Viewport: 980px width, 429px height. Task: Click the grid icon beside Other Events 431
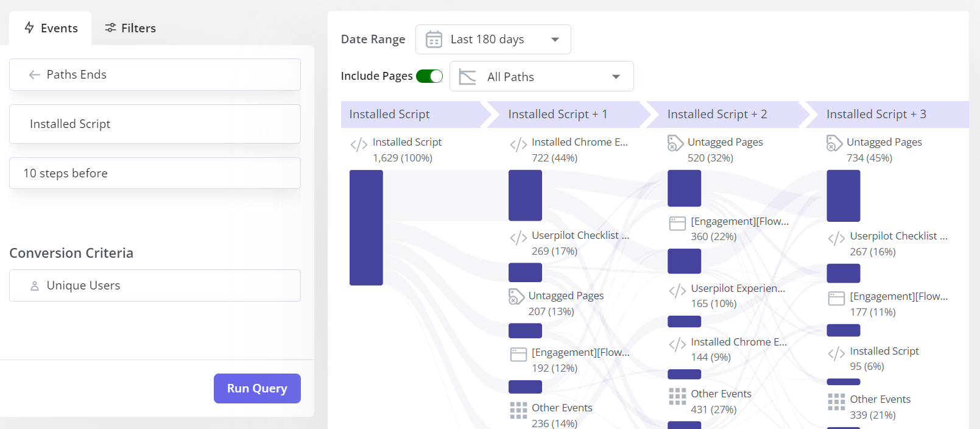(677, 396)
